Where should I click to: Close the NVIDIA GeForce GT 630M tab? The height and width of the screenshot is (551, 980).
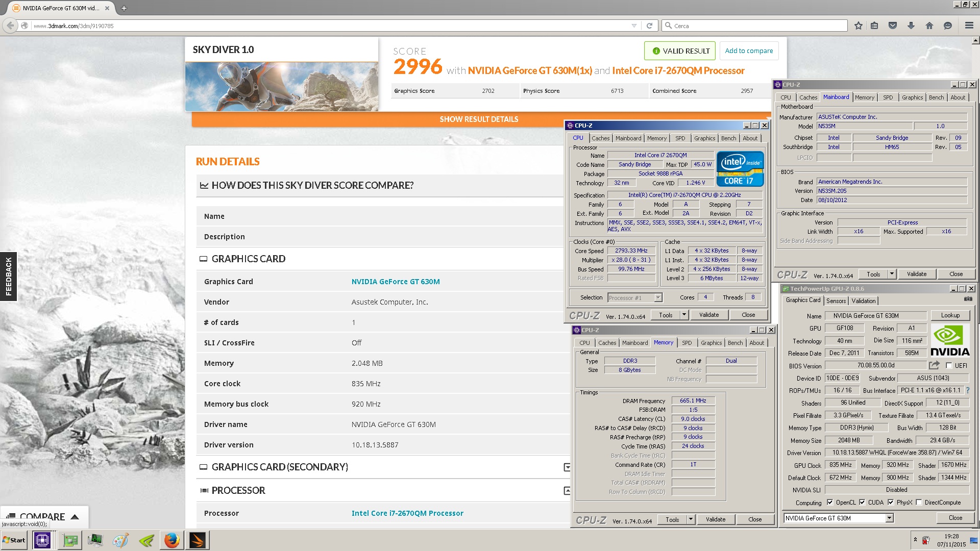[107, 8]
